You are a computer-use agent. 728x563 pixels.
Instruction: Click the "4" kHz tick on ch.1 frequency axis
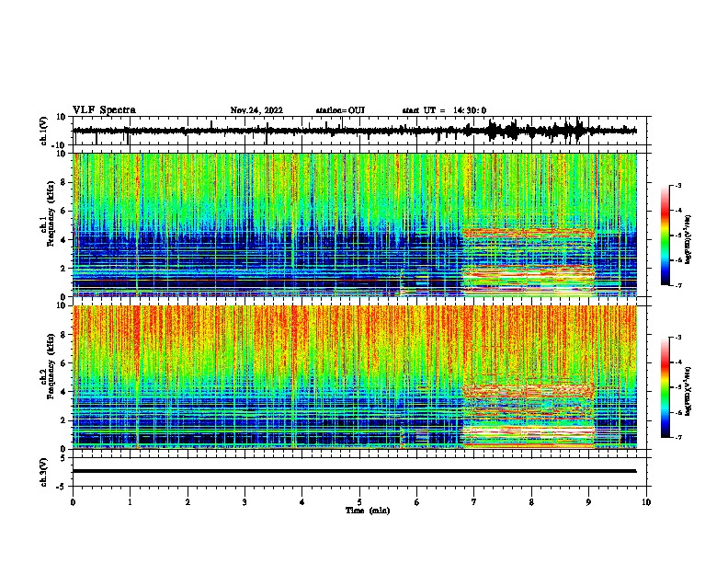click(63, 240)
